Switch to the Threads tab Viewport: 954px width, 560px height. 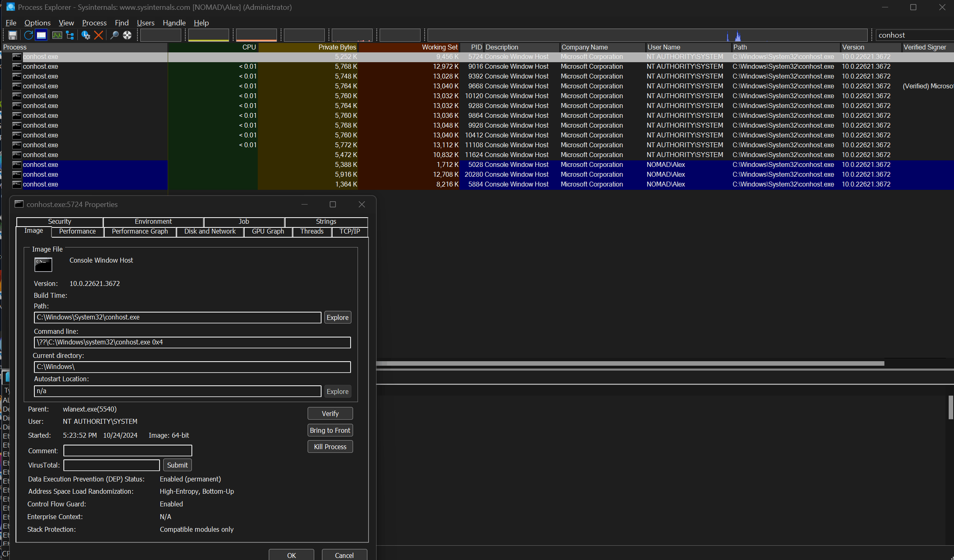coord(312,232)
